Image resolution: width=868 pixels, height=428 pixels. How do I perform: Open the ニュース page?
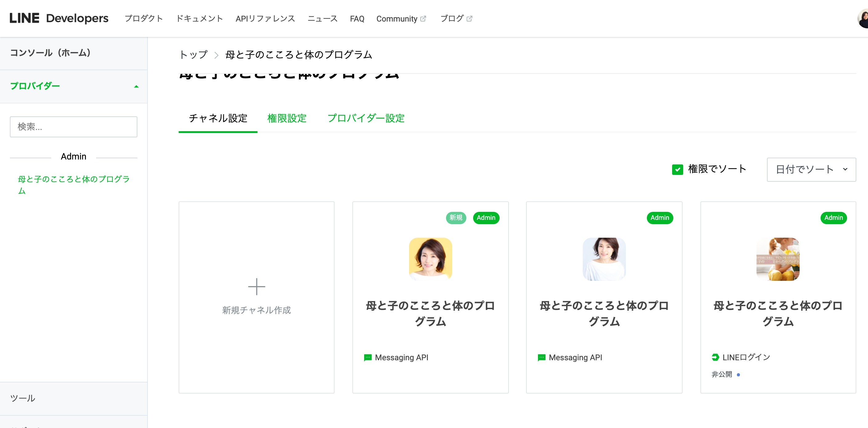pos(322,18)
